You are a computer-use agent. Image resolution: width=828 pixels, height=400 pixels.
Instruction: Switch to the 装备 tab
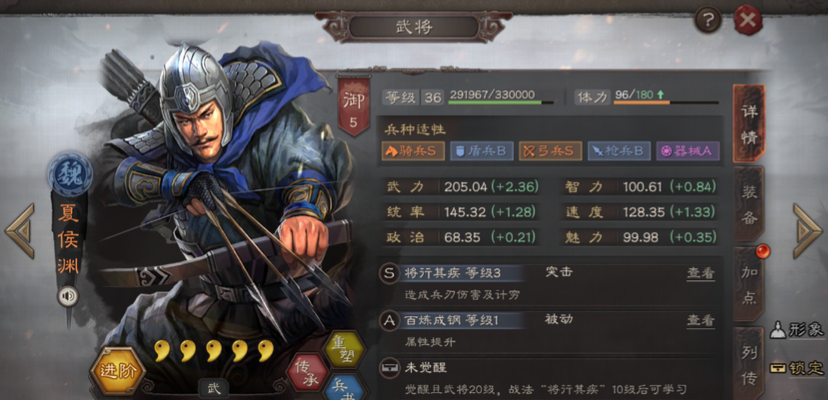pyautogui.click(x=749, y=204)
